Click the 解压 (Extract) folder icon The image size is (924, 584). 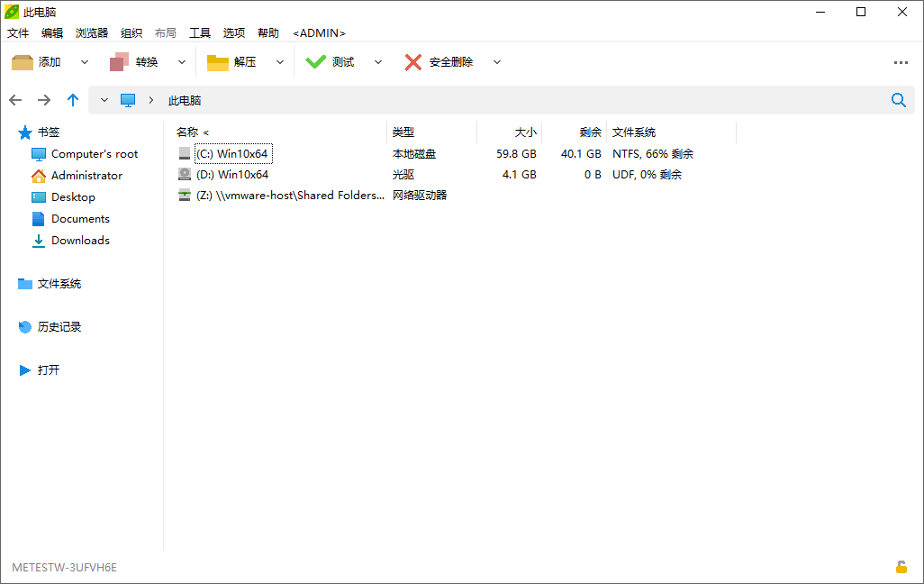[x=218, y=61]
